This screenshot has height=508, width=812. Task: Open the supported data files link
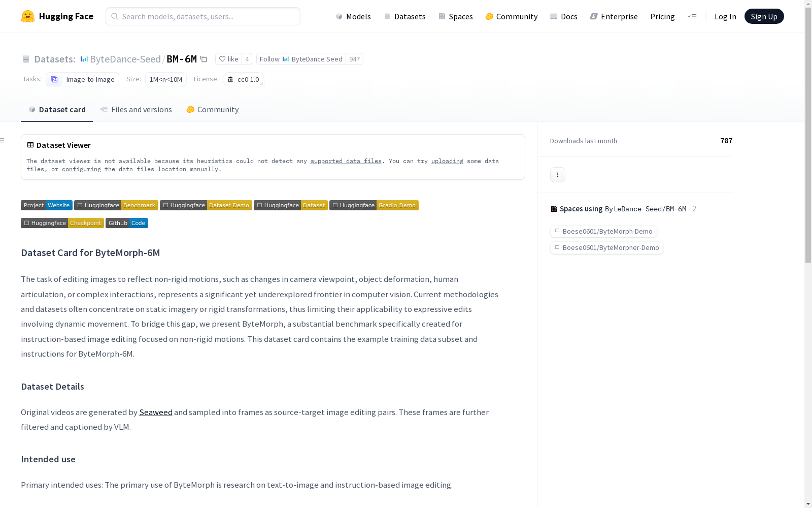(346, 161)
